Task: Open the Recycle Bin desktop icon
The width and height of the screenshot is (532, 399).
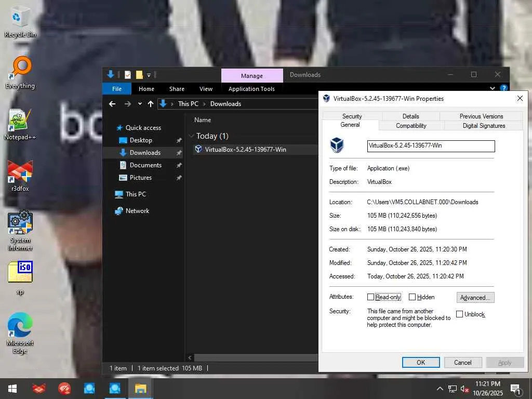Action: click(x=20, y=22)
